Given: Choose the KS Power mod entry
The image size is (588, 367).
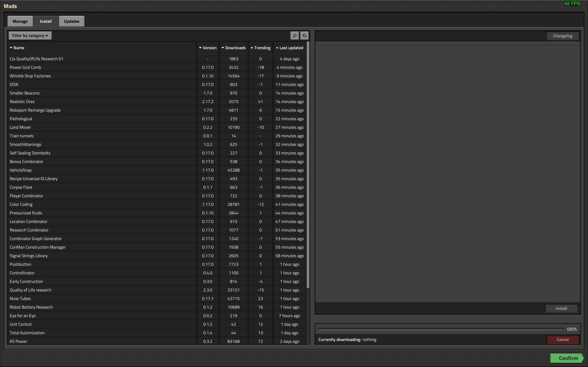Looking at the screenshot, I should point(157,341).
